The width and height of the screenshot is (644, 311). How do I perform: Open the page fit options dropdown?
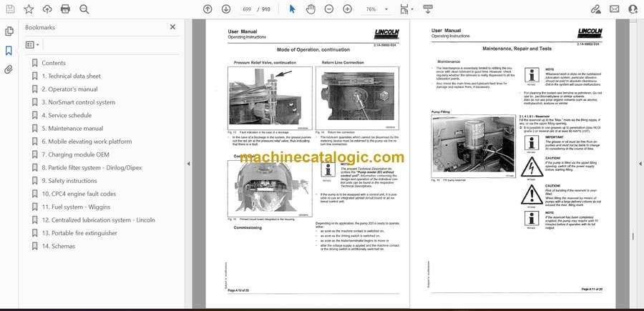pyautogui.click(x=406, y=9)
